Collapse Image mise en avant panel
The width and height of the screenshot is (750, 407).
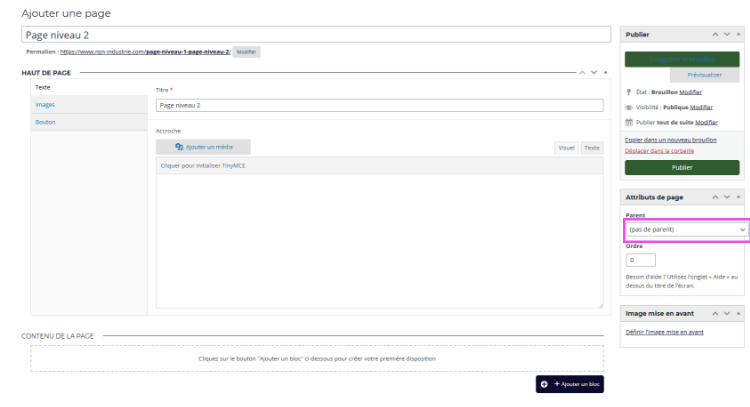coord(739,314)
